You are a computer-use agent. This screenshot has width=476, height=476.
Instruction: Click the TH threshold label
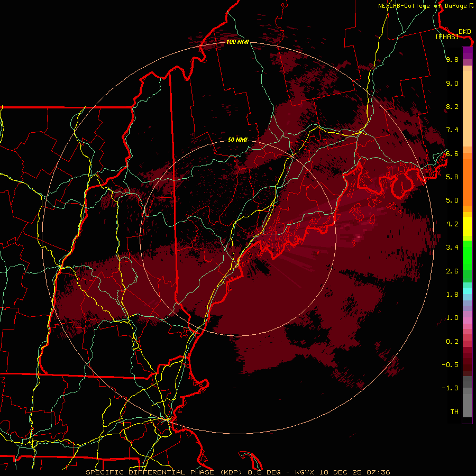pyautogui.click(x=454, y=412)
